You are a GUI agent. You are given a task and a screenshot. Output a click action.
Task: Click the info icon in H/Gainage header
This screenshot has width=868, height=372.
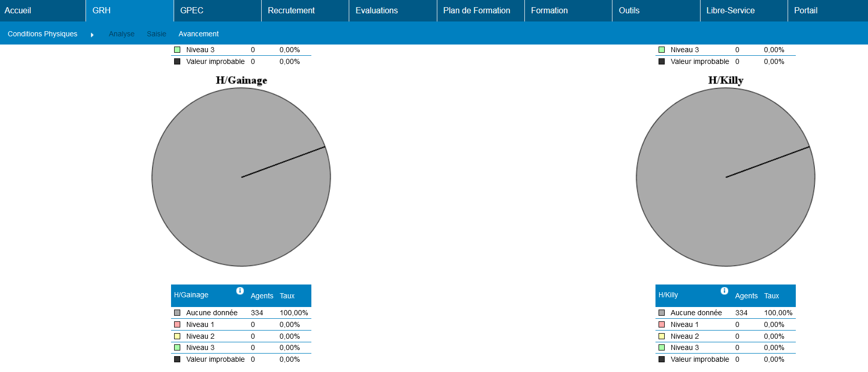240,291
